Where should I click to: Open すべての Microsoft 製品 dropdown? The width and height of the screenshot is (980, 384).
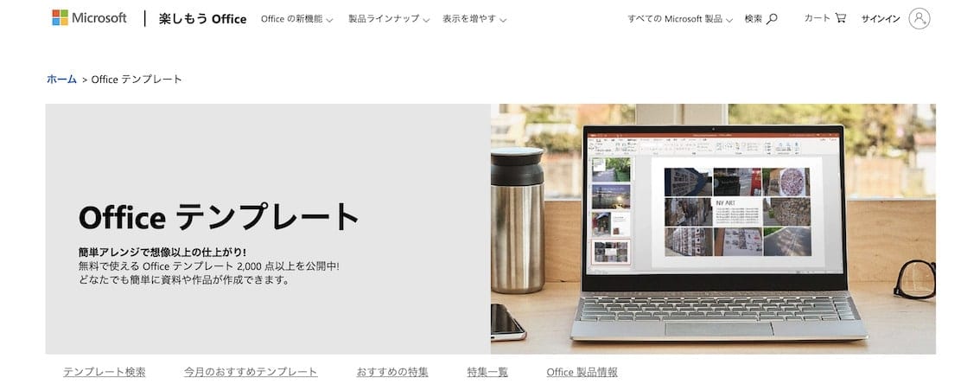coord(680,19)
